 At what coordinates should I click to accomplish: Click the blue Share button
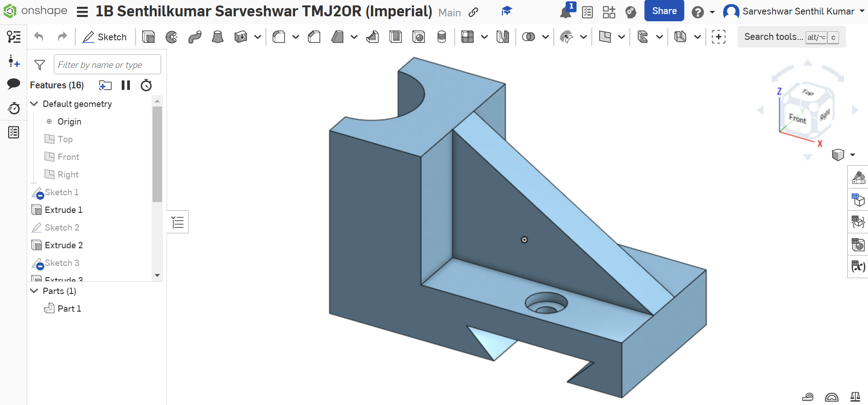click(x=664, y=11)
